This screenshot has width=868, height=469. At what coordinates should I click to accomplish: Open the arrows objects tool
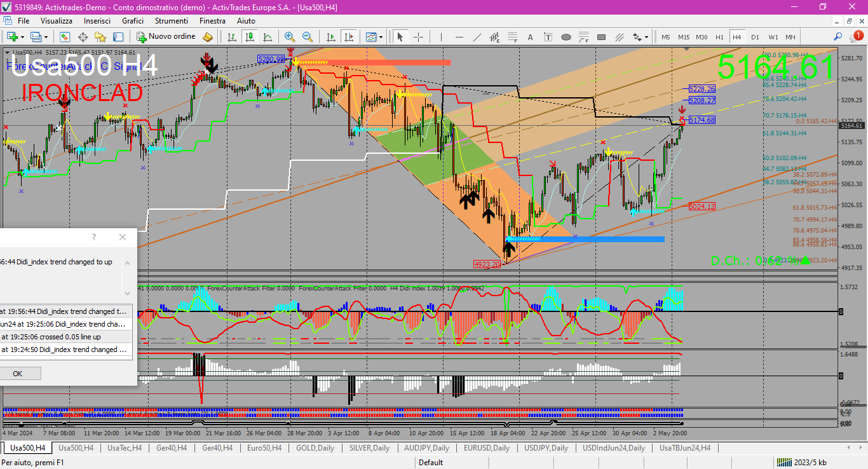636,37
